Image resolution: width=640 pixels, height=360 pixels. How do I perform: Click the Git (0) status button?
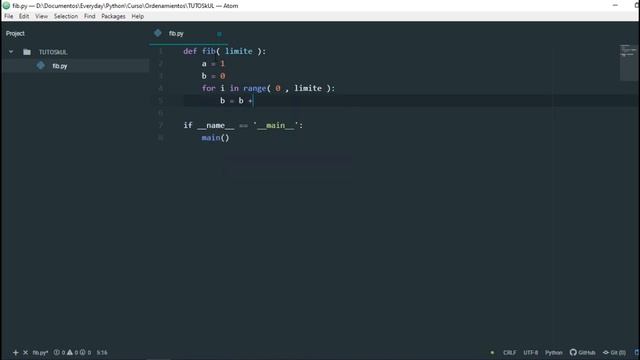click(x=614, y=352)
